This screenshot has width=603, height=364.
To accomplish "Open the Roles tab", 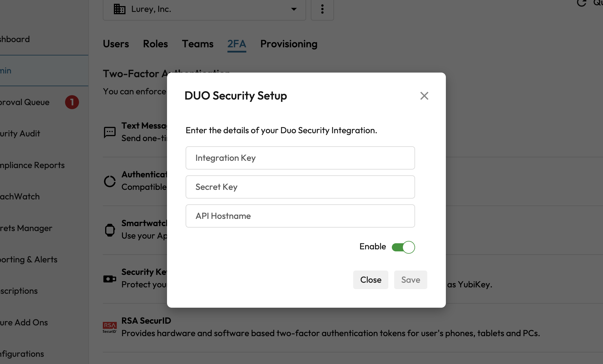I will [x=155, y=44].
